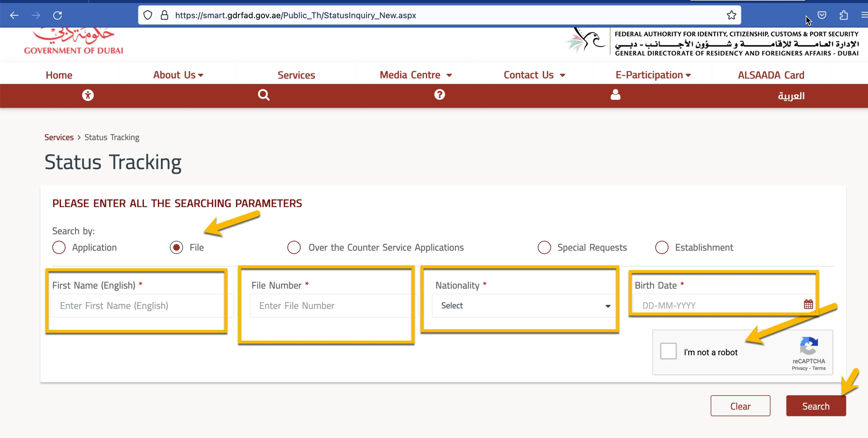
Task: Open the Nationality Select dropdown
Action: pos(522,306)
